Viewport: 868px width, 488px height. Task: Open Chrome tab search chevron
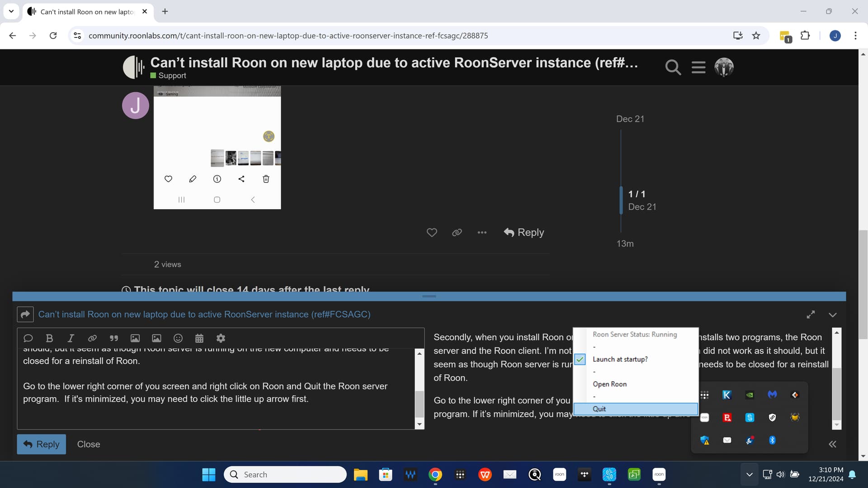(11, 11)
